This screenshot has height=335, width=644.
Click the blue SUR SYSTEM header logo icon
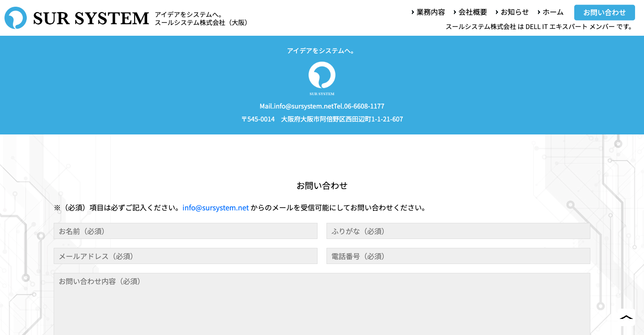coord(16,18)
